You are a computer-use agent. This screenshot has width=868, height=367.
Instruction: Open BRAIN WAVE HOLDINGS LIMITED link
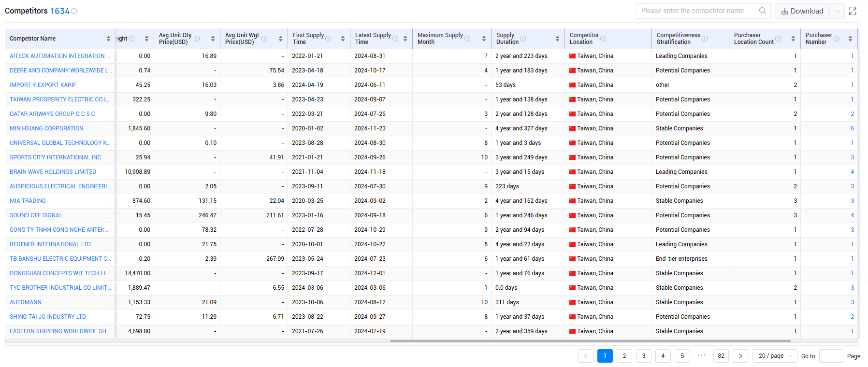[x=53, y=172]
